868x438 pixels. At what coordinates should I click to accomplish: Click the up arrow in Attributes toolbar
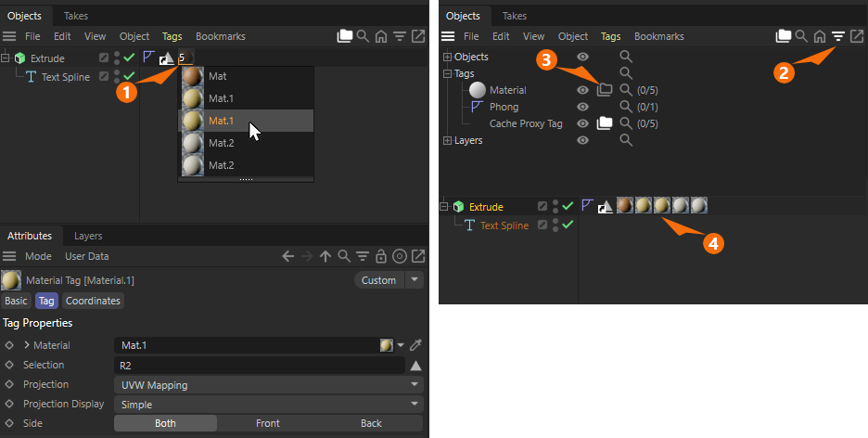coord(325,256)
